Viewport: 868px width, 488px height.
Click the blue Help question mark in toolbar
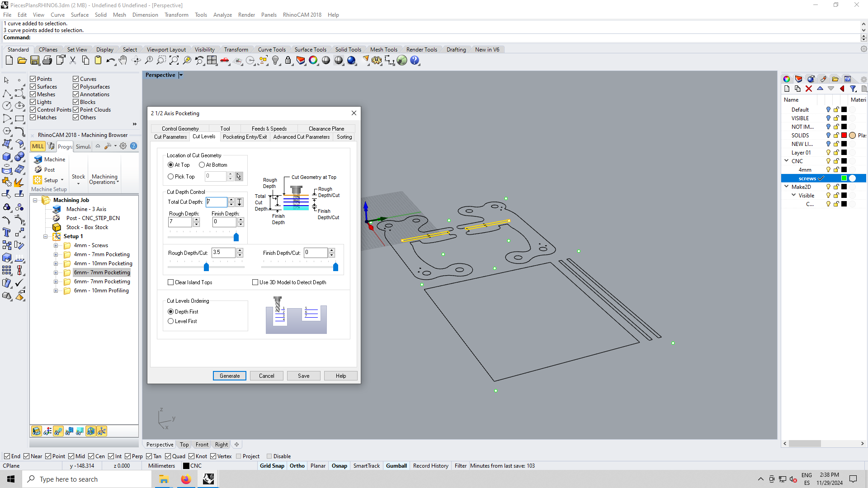415,60
